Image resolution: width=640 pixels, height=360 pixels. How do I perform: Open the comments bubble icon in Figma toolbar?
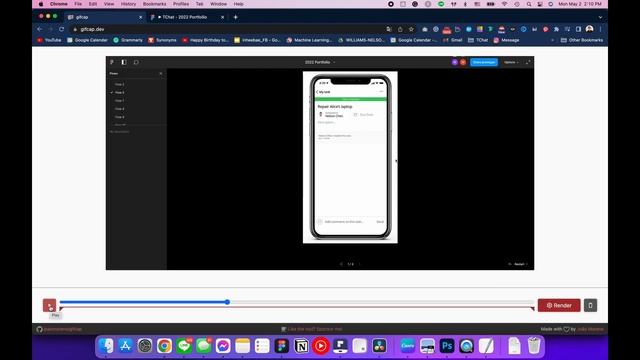(136, 62)
